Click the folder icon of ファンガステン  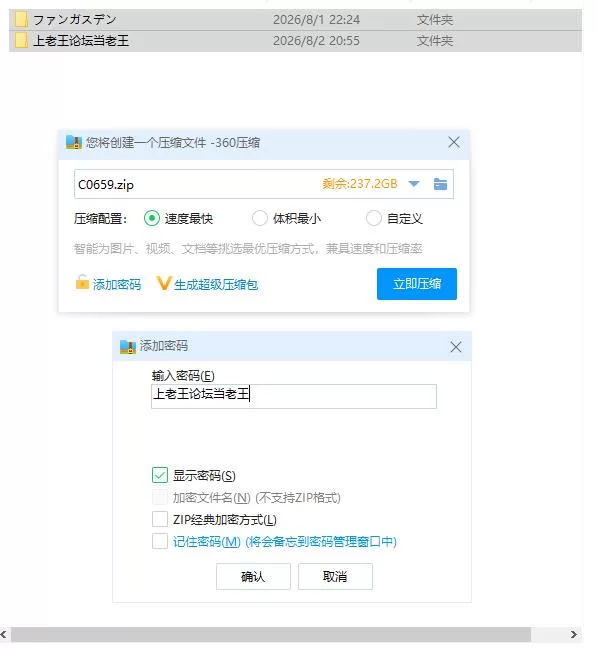click(21, 19)
